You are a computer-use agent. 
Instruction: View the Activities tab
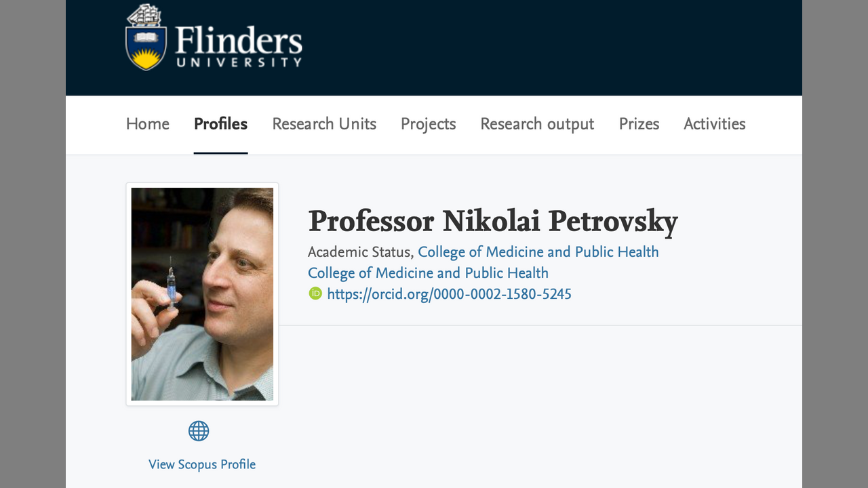[x=714, y=124]
